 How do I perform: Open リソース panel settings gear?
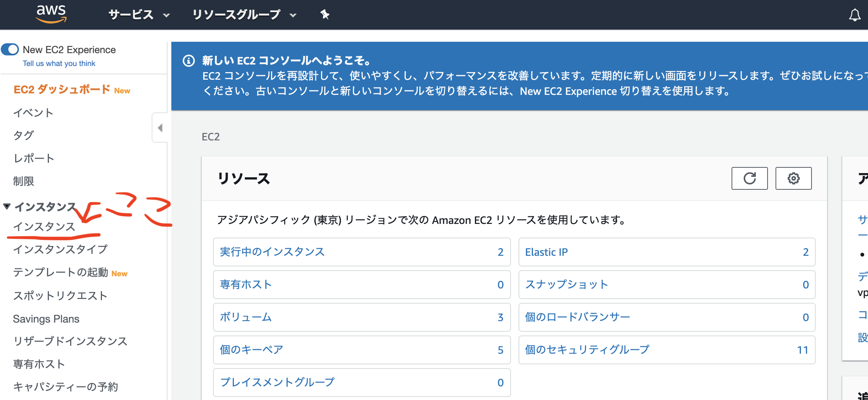[x=793, y=178]
